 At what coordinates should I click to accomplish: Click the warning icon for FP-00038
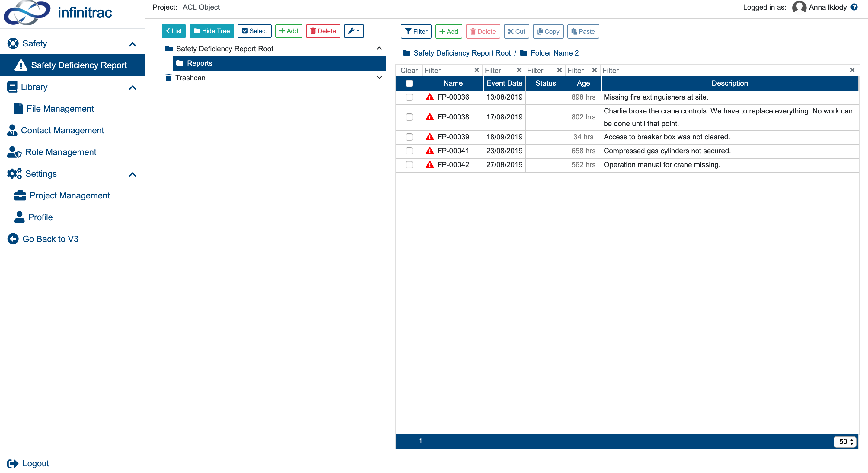(x=429, y=117)
